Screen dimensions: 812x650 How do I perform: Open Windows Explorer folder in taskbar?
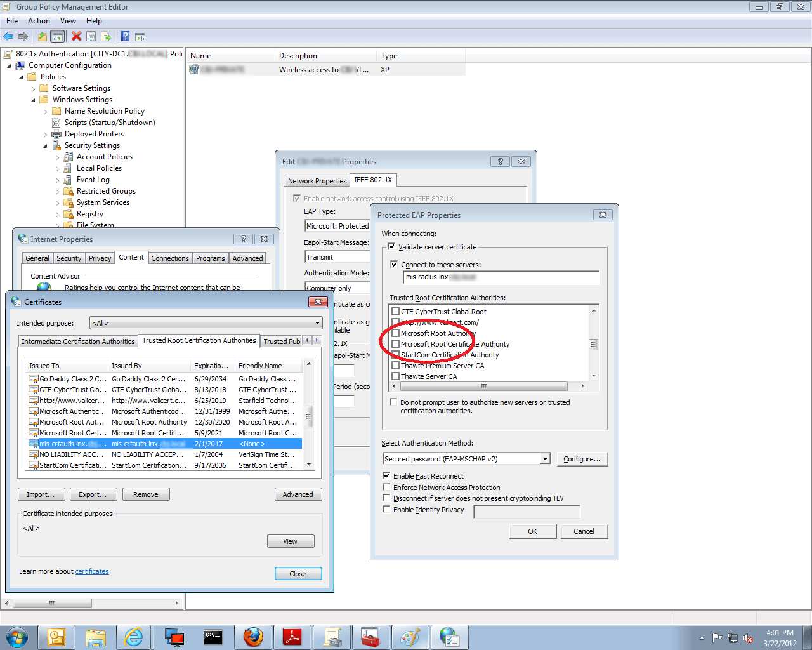(x=96, y=637)
